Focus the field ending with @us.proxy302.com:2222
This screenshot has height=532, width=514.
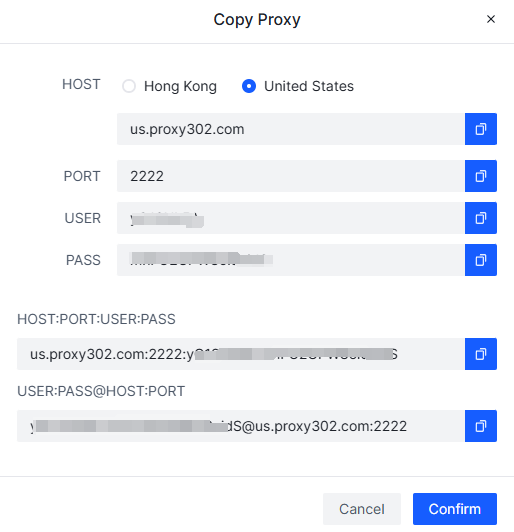(x=241, y=426)
